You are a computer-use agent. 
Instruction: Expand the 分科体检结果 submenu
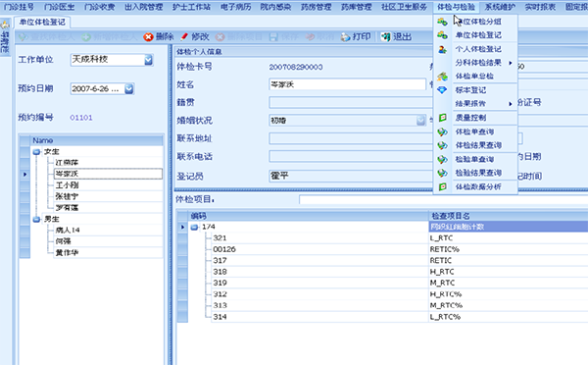click(511, 63)
